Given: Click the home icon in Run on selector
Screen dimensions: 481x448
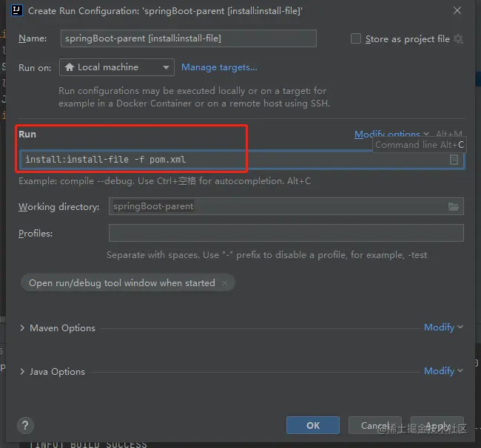Looking at the screenshot, I should 70,67.
